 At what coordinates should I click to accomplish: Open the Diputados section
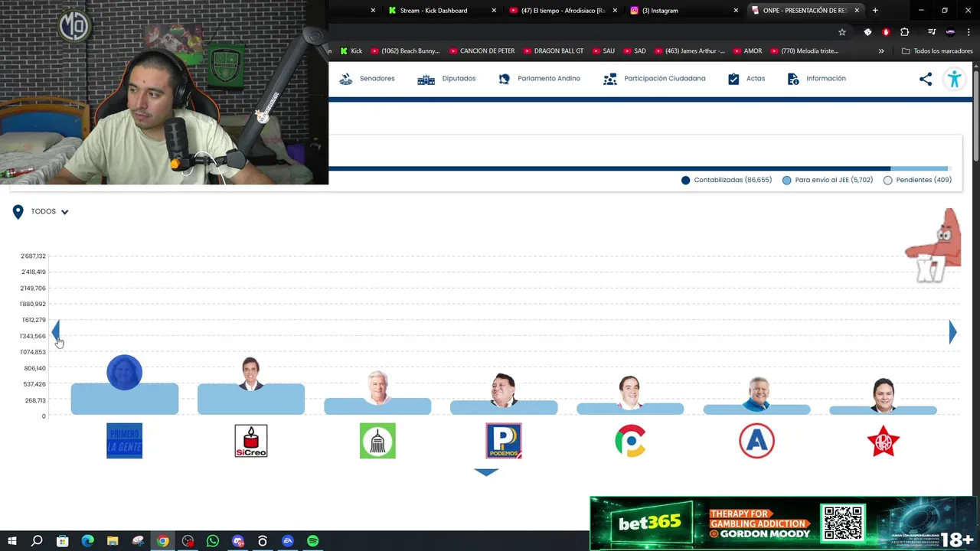(x=446, y=79)
